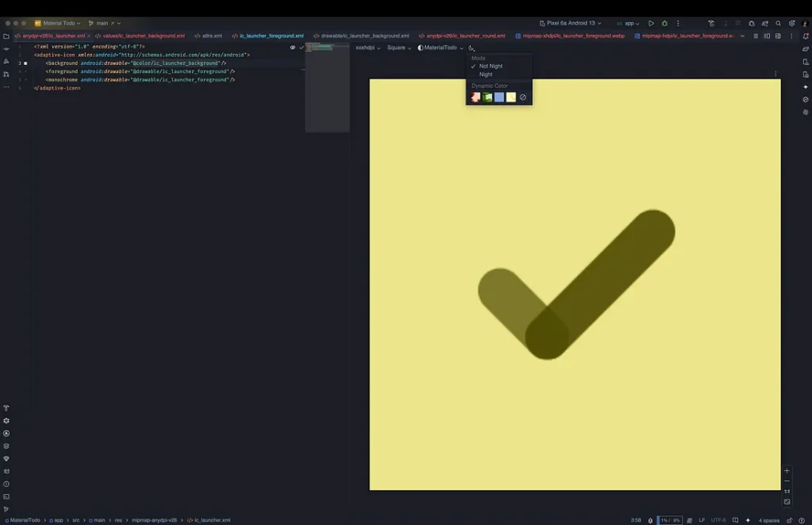Open the Logcat tool window icon

[x=6, y=471]
